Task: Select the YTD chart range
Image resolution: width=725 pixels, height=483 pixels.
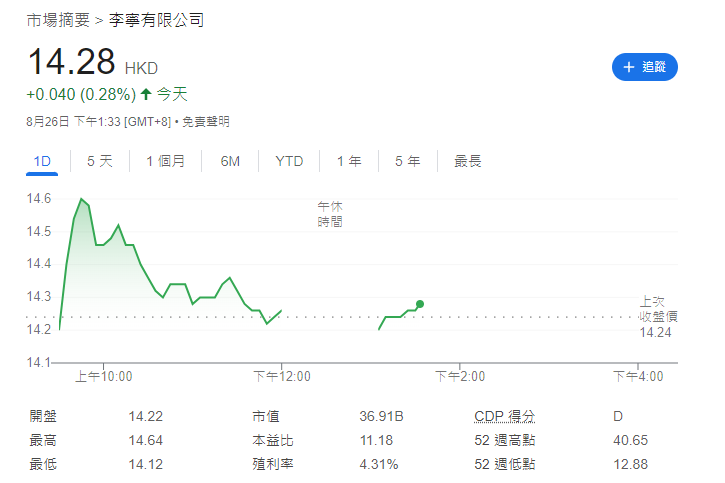Action: point(289,161)
